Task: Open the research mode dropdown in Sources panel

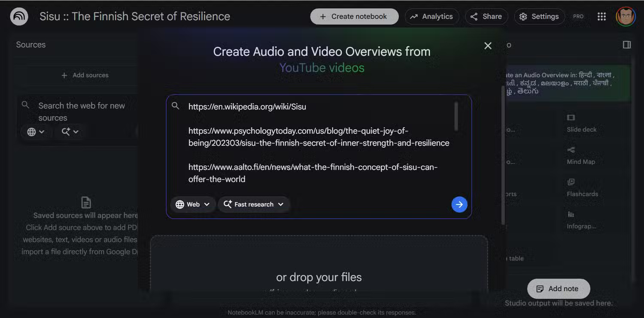Action: click(70, 132)
